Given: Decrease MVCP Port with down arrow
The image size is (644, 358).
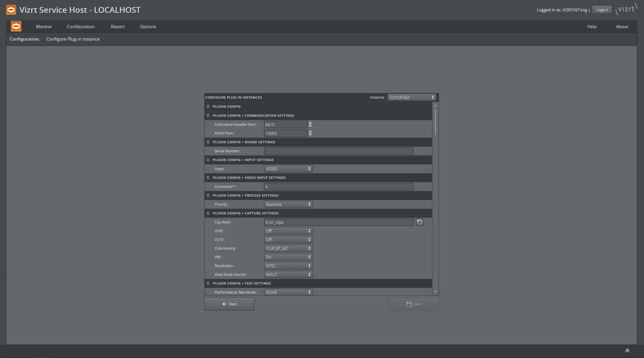Looking at the screenshot, I should coord(310,135).
